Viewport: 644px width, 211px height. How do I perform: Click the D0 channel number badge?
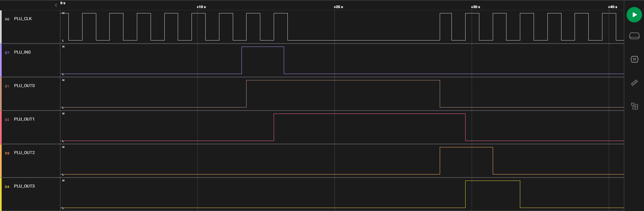[7, 19]
